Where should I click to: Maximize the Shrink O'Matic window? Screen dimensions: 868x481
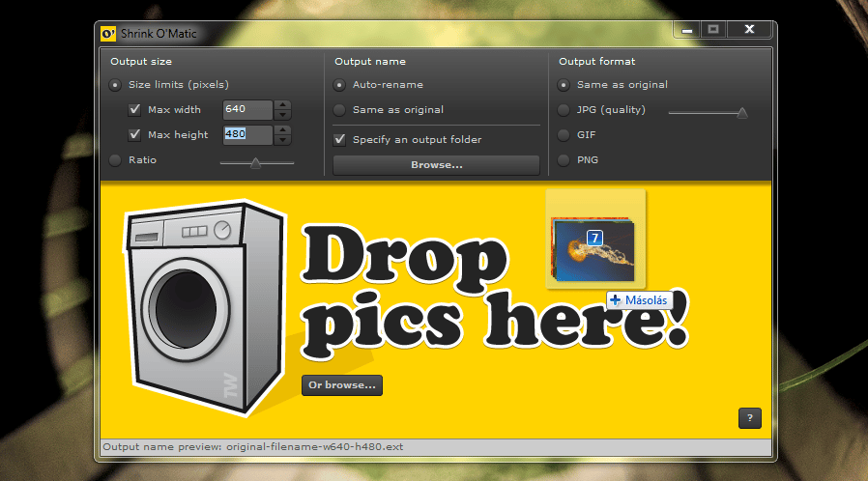(x=713, y=30)
